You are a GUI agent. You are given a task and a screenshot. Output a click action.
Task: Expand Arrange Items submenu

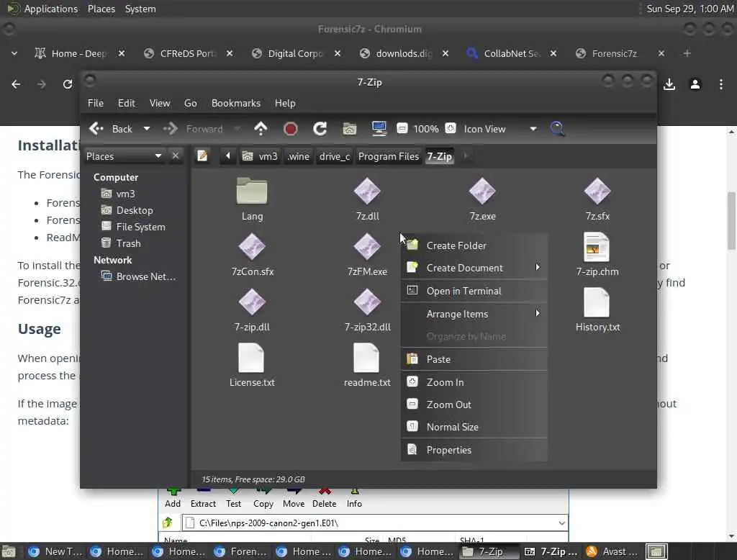(474, 314)
